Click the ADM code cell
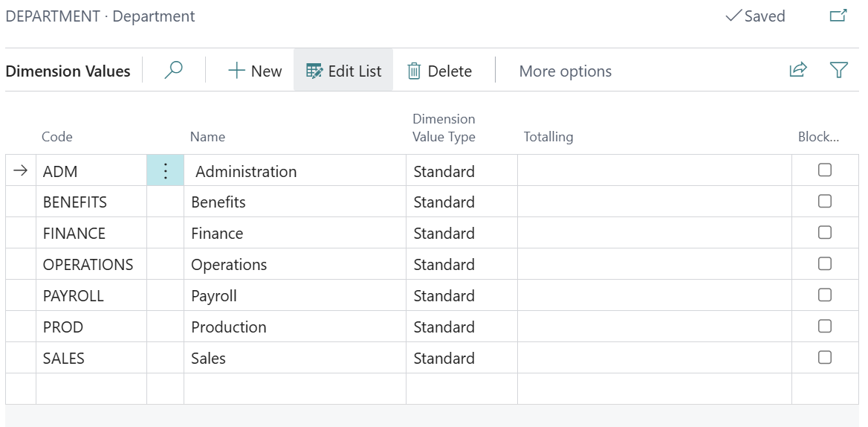The image size is (868, 427). click(x=91, y=170)
